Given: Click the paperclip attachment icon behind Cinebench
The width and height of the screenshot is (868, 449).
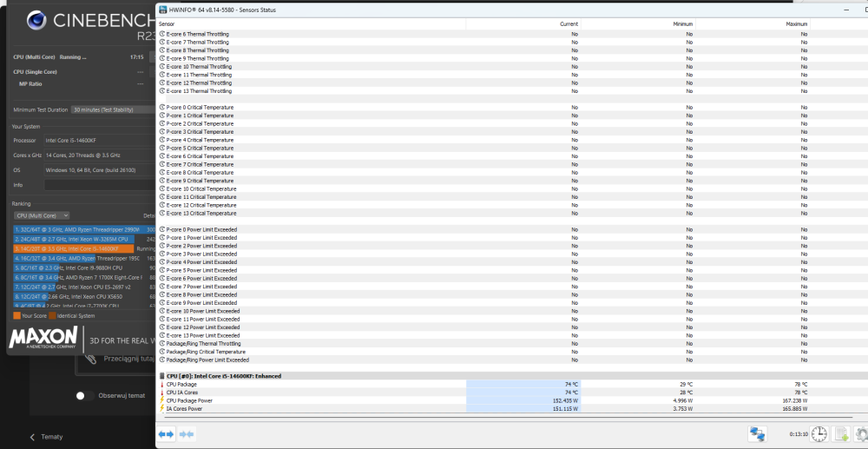Looking at the screenshot, I should click(91, 359).
